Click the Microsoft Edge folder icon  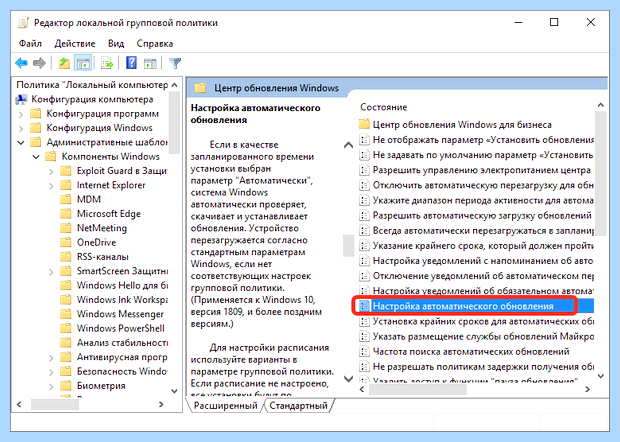pyautogui.click(x=65, y=214)
